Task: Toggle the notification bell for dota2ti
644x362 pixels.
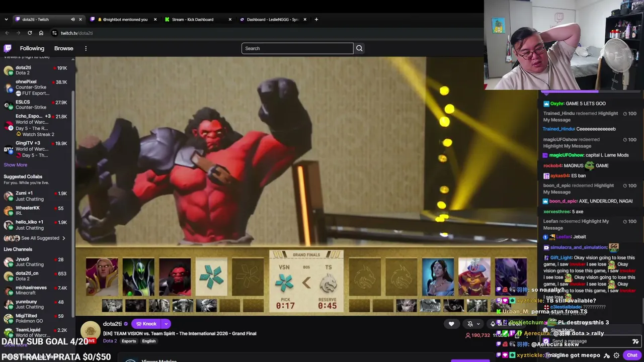Action: pos(470,324)
